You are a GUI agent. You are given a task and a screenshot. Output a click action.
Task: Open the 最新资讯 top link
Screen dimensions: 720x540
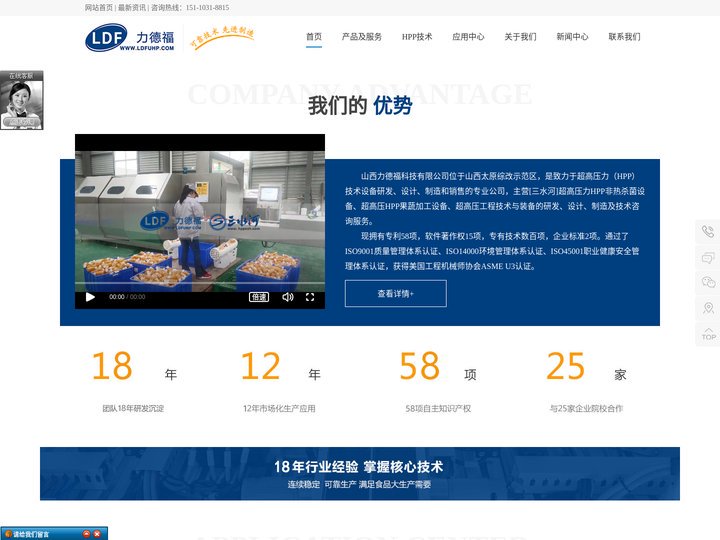coord(132,7)
